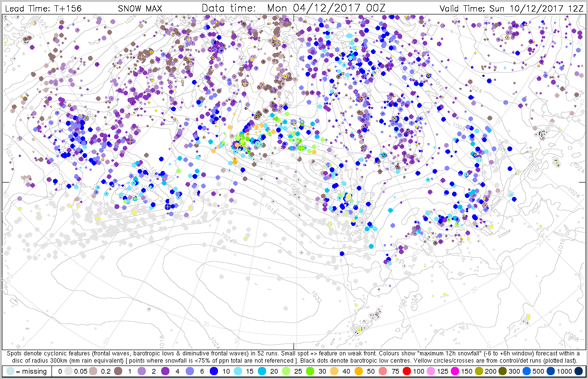588x379 pixels.
Task: Click the '40' legend value
Action: (346, 371)
